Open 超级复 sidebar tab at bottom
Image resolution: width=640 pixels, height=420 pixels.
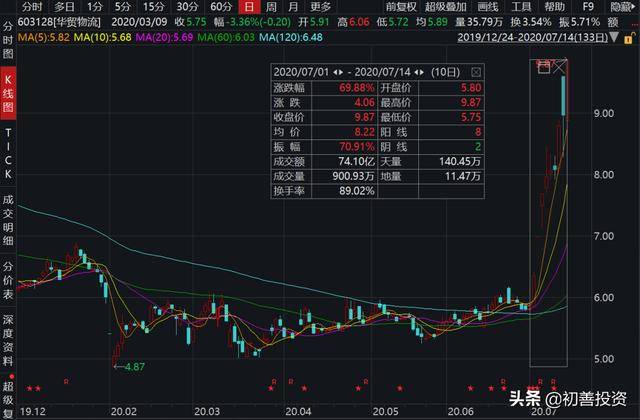coord(8,399)
